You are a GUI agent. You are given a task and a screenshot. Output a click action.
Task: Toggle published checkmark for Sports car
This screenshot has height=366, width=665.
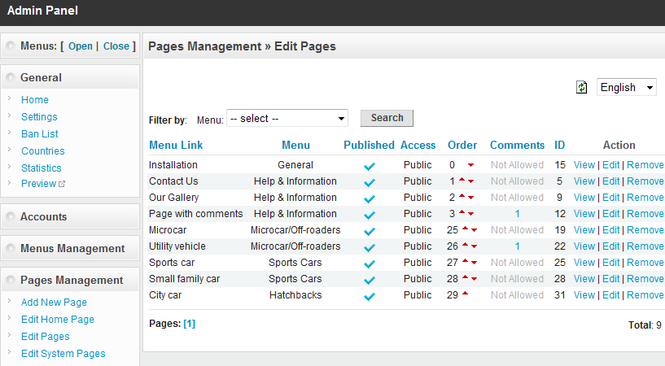pyautogui.click(x=369, y=264)
